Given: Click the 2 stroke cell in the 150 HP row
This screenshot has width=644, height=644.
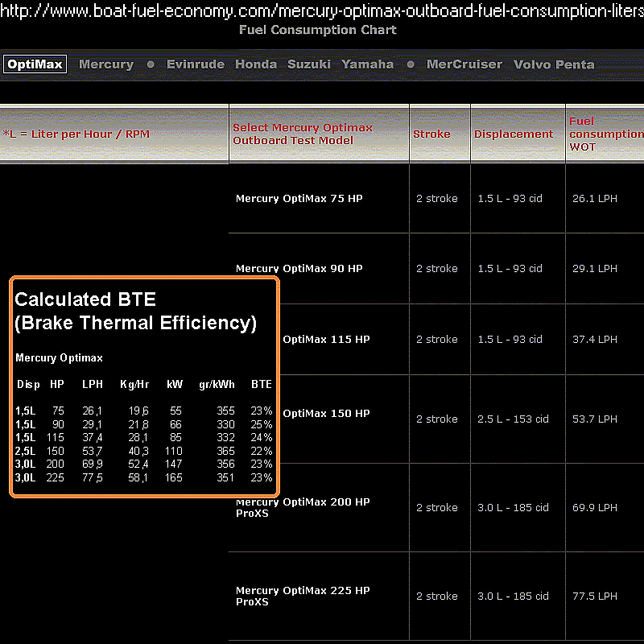Looking at the screenshot, I should tap(437, 419).
